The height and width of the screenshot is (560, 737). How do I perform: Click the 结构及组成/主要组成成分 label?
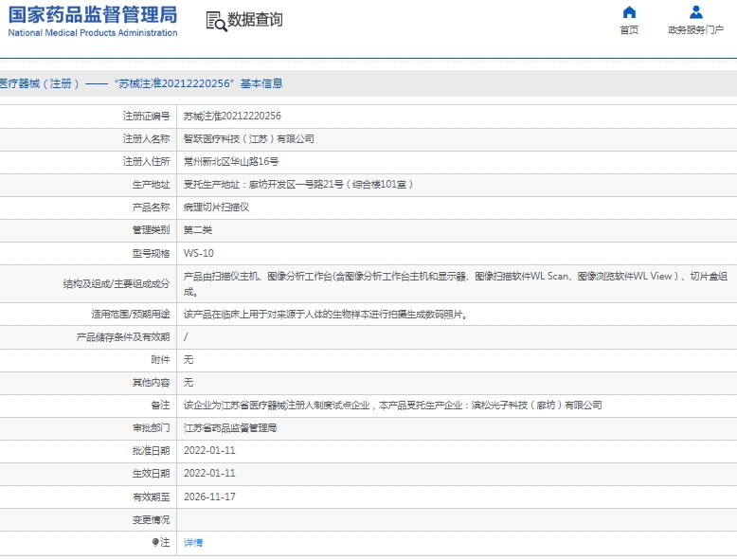tap(117, 284)
